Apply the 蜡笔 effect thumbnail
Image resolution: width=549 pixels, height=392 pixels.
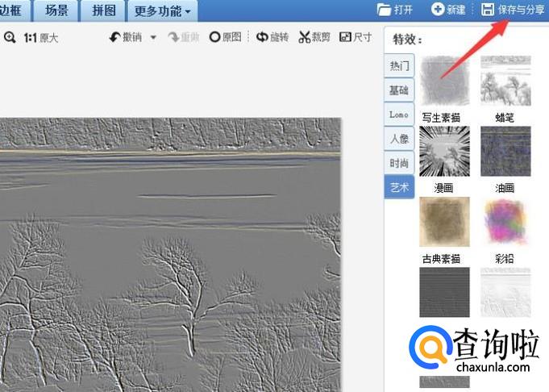(x=505, y=81)
